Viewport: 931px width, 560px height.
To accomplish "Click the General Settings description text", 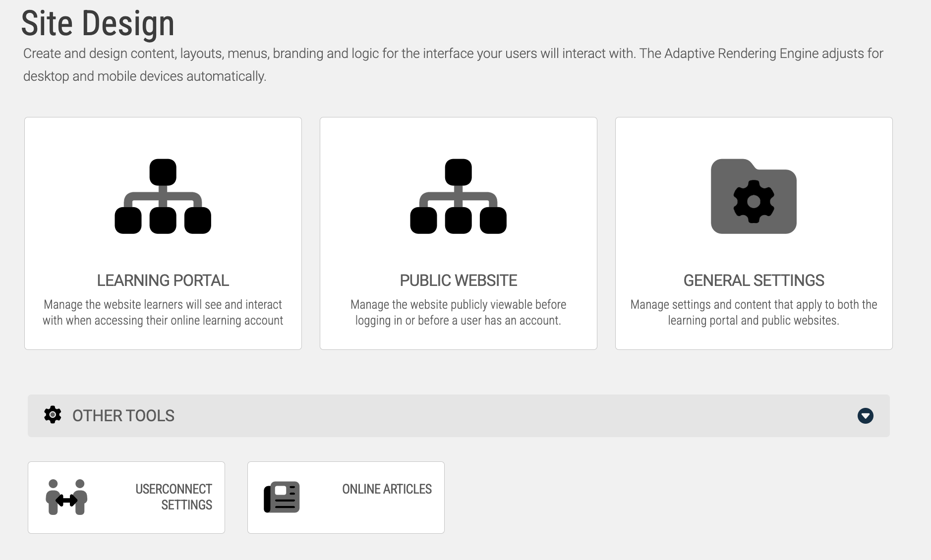I will [x=754, y=312].
